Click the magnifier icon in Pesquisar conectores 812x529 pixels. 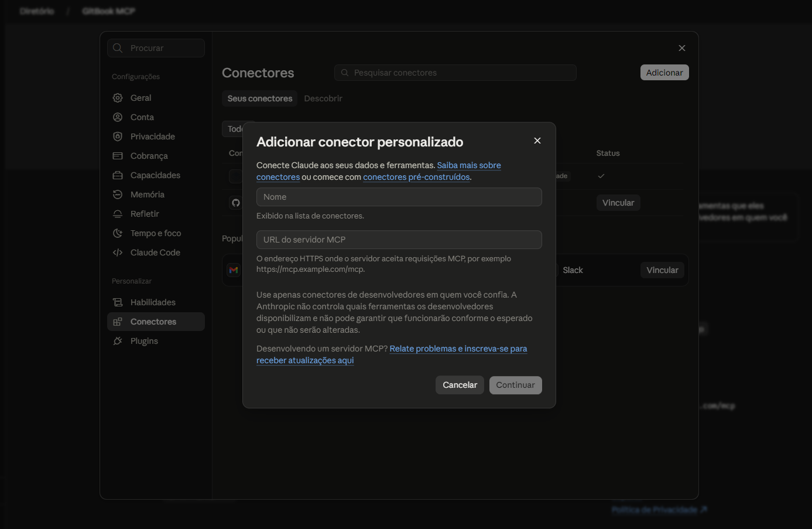click(345, 73)
